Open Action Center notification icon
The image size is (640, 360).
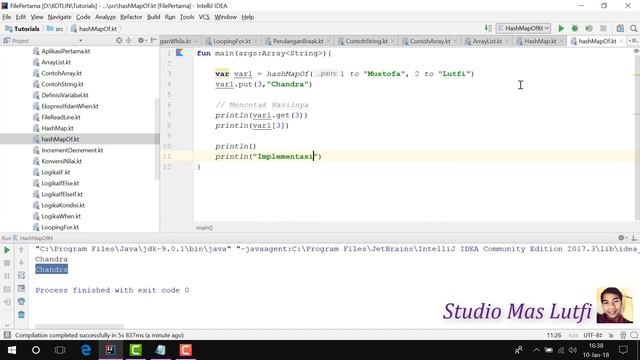point(623,350)
